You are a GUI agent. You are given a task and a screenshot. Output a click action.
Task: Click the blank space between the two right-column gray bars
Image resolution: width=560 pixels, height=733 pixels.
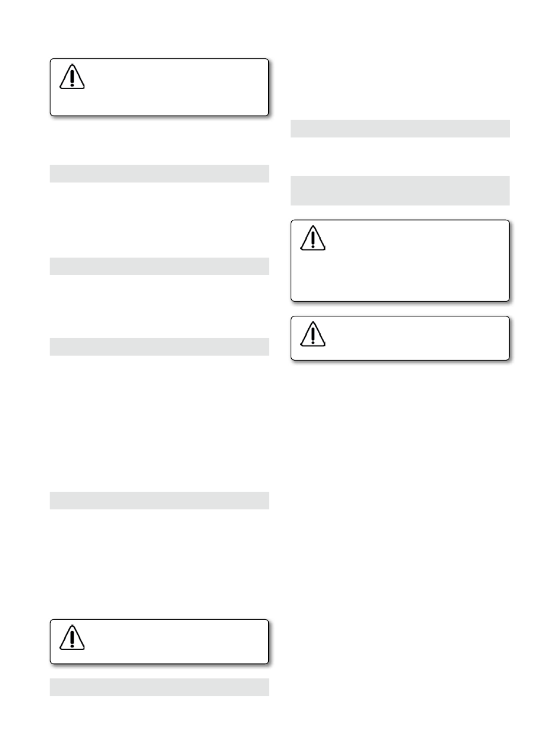click(x=400, y=156)
